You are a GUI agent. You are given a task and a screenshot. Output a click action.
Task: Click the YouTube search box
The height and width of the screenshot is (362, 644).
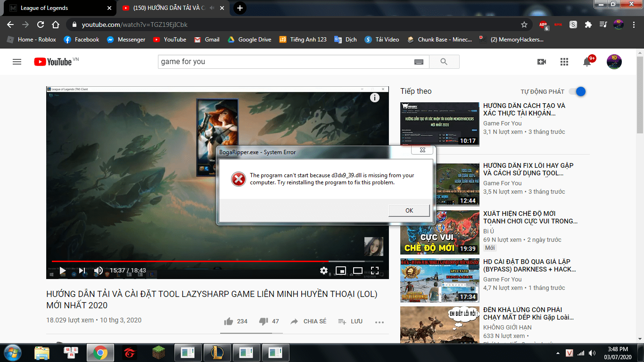(286, 62)
